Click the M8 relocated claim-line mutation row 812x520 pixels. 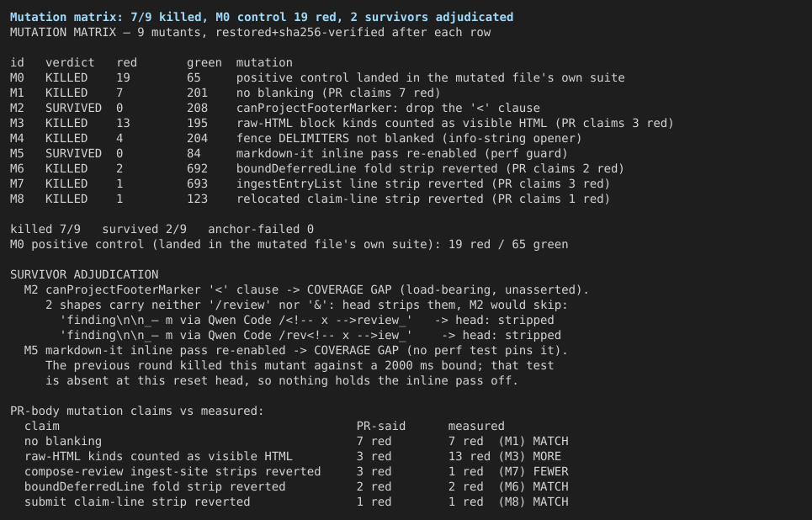tap(310, 199)
